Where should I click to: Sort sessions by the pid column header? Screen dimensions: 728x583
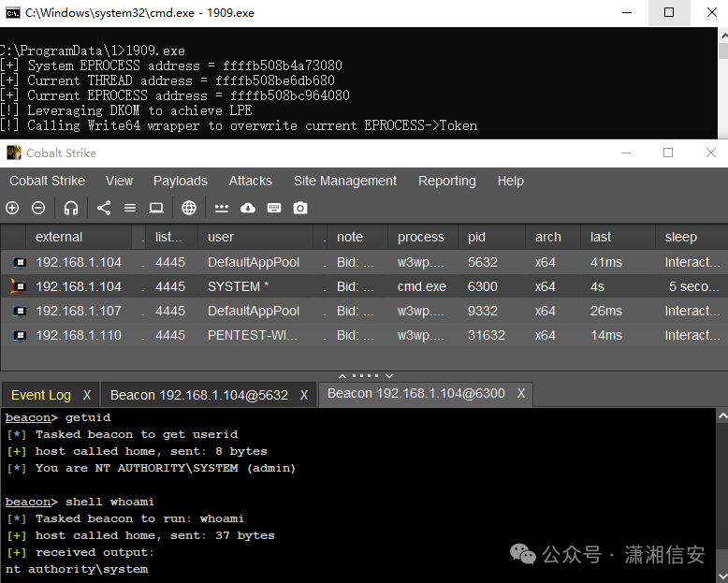coord(491,237)
